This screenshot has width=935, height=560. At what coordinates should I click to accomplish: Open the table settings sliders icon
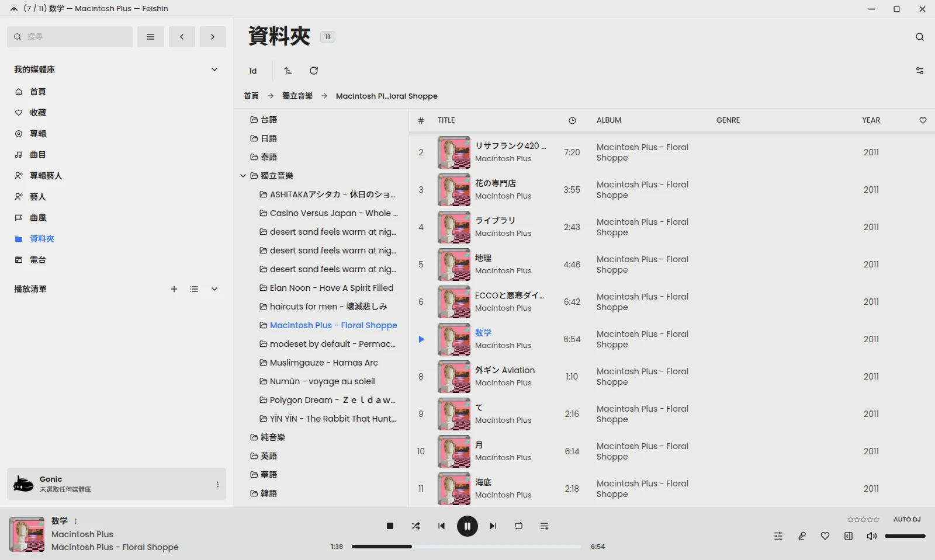[920, 71]
